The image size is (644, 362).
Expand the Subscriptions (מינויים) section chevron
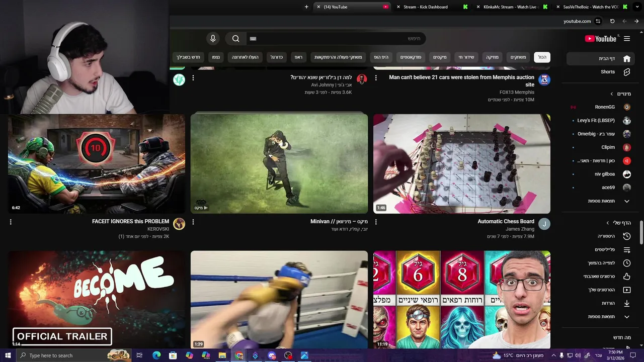612,94
